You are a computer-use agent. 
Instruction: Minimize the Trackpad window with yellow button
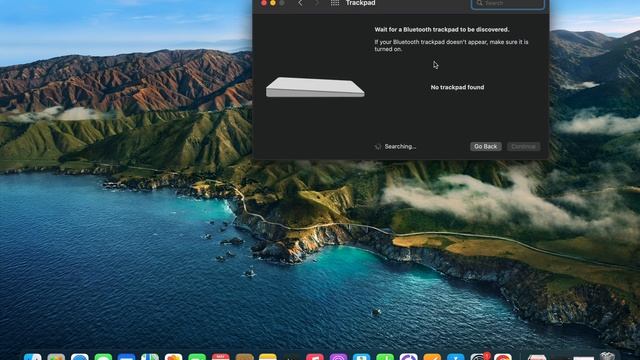point(273,3)
